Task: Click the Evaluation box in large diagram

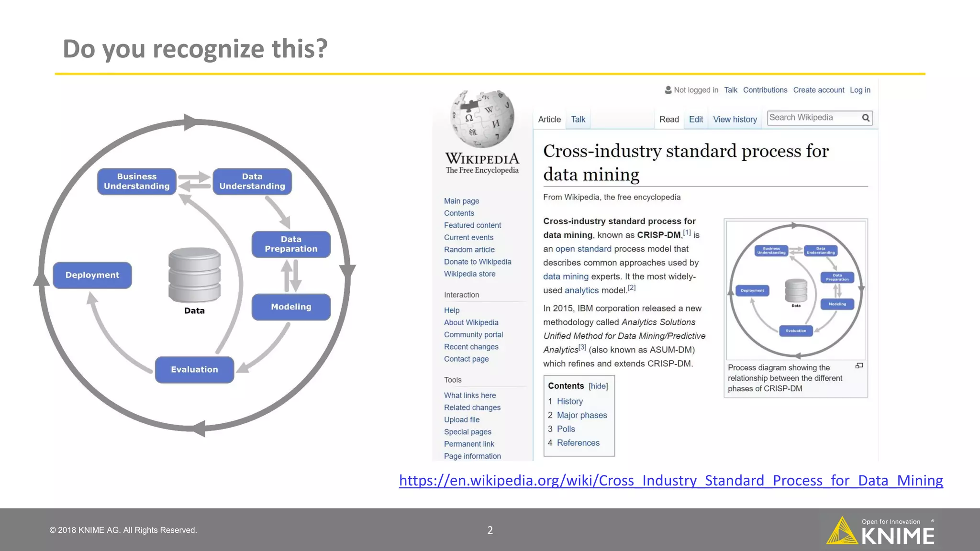Action: 194,369
